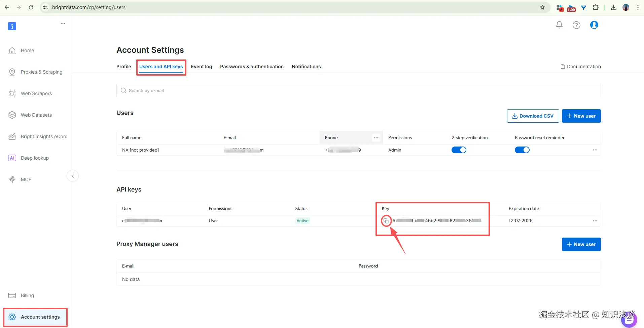Image resolution: width=644 pixels, height=328 pixels.
Task: Switch to the Profile tab
Action: point(124,67)
